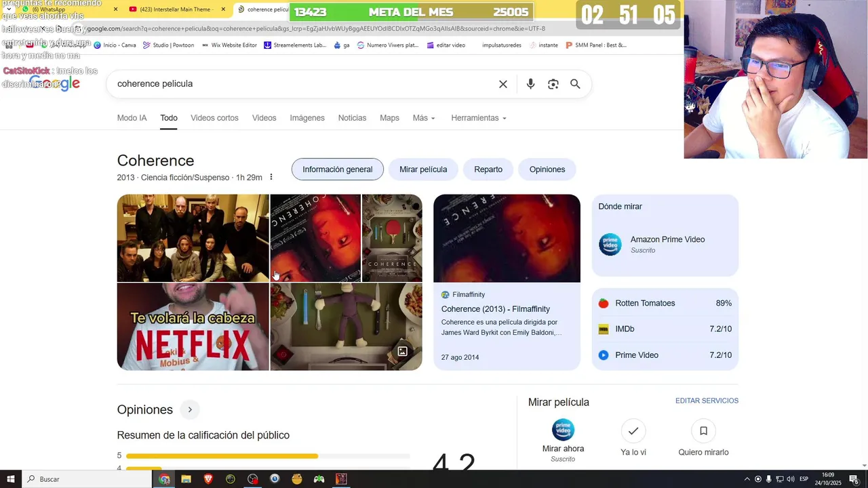Click the Rotten Tomatoes tomato icon
The image size is (868, 488).
tap(604, 304)
